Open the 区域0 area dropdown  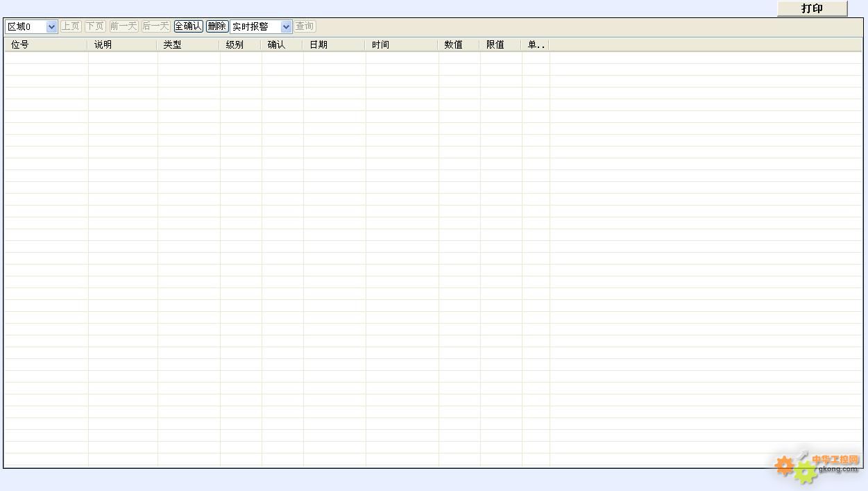[51, 26]
